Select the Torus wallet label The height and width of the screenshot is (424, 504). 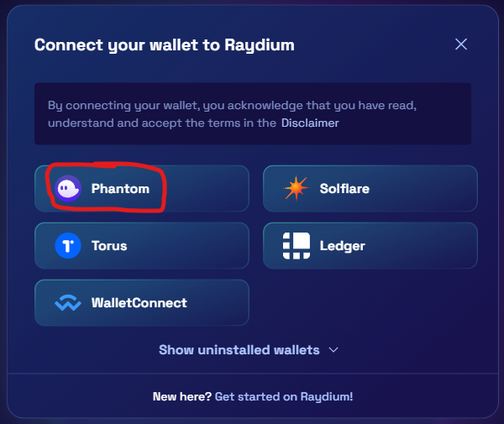click(109, 246)
